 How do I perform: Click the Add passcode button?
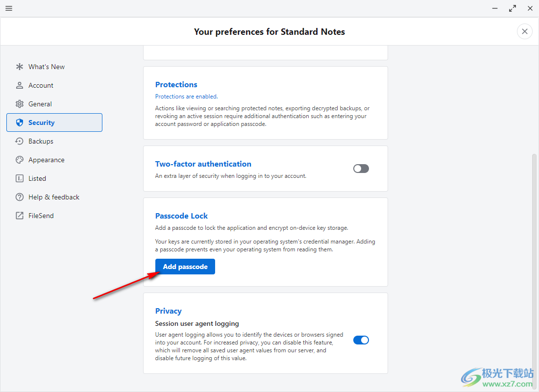[x=185, y=267]
